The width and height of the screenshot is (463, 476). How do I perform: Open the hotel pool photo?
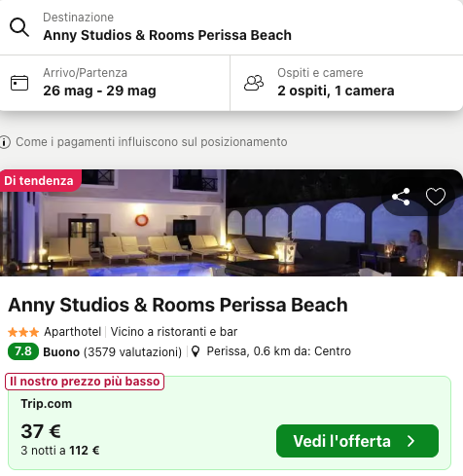[x=231, y=223]
